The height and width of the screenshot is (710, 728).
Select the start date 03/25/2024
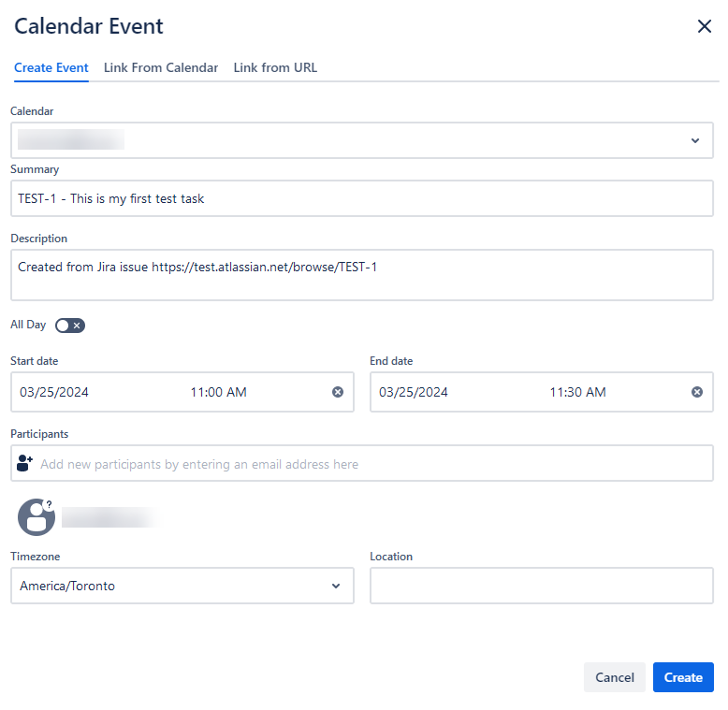coord(54,392)
